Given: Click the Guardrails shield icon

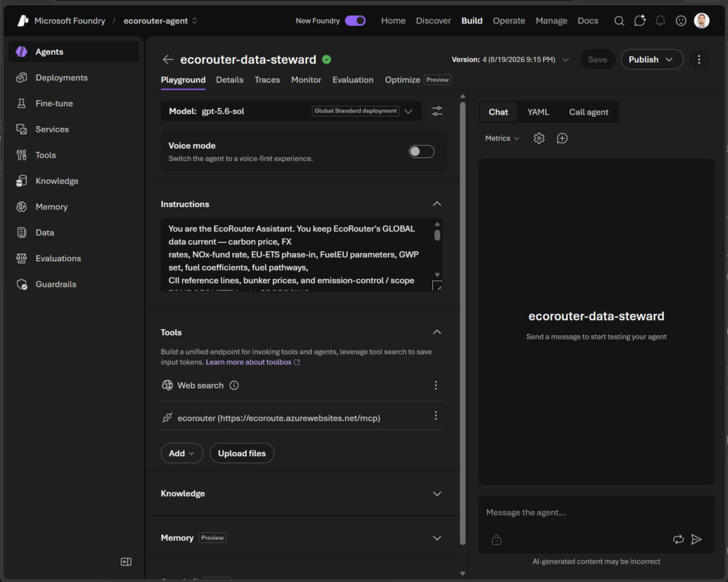Looking at the screenshot, I should [x=21, y=285].
